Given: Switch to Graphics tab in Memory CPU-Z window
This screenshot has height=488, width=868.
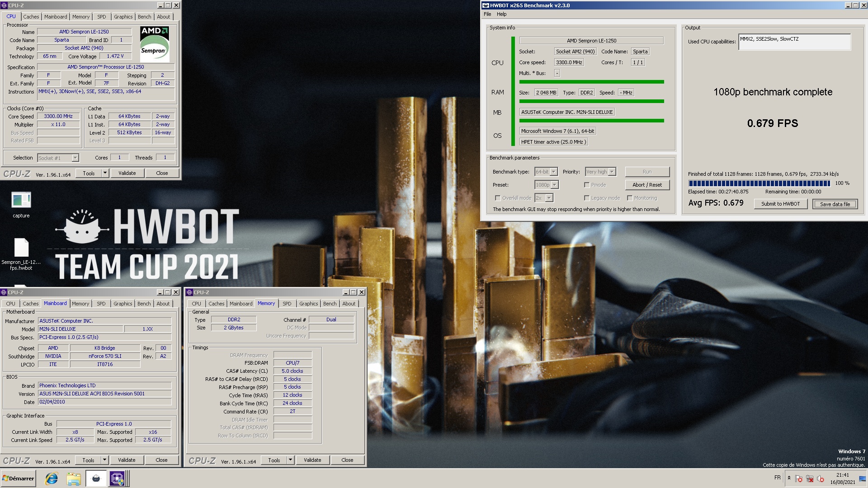Looking at the screenshot, I should pos(309,304).
